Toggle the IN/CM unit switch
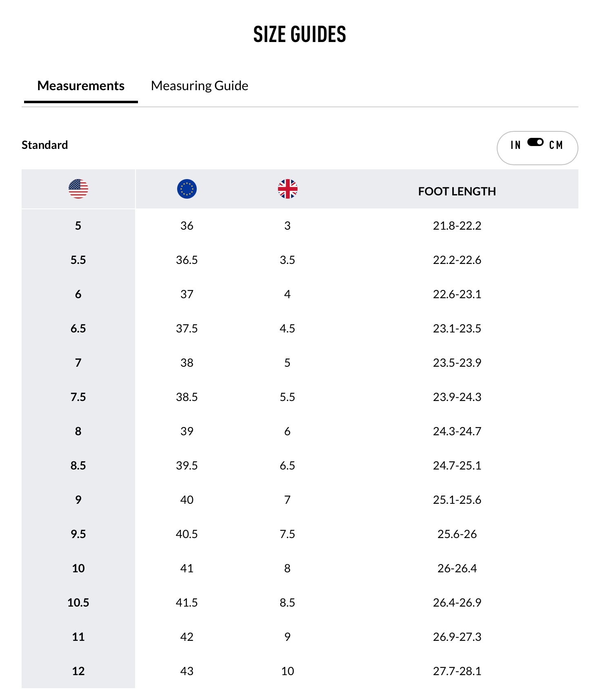This screenshot has width=600, height=700. 535,142
